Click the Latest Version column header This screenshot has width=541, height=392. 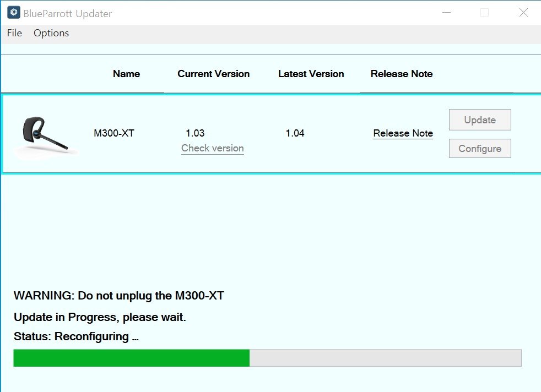311,74
